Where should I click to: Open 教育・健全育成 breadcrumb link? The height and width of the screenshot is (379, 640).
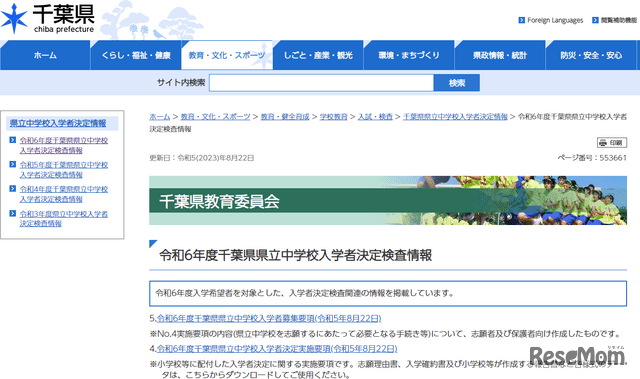285,117
